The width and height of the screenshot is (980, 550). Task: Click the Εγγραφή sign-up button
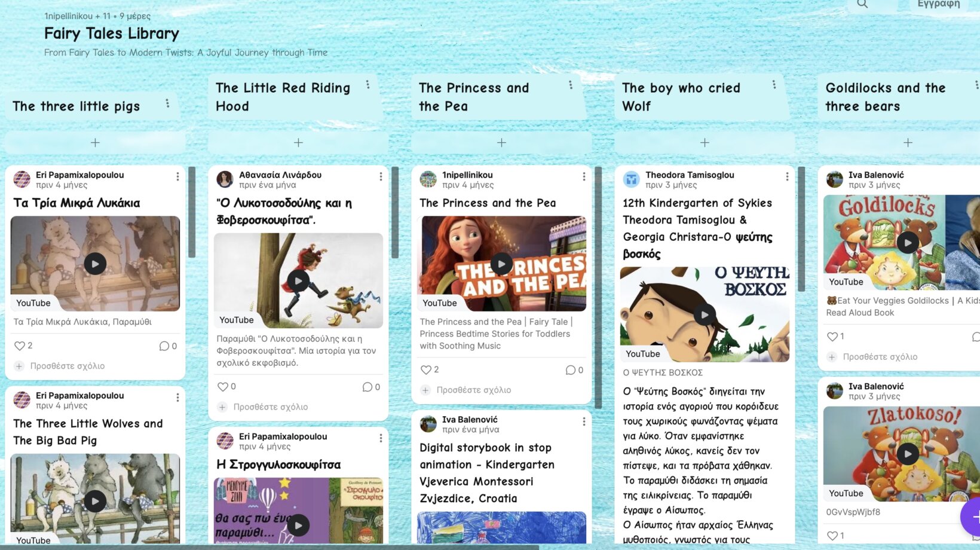(x=939, y=4)
